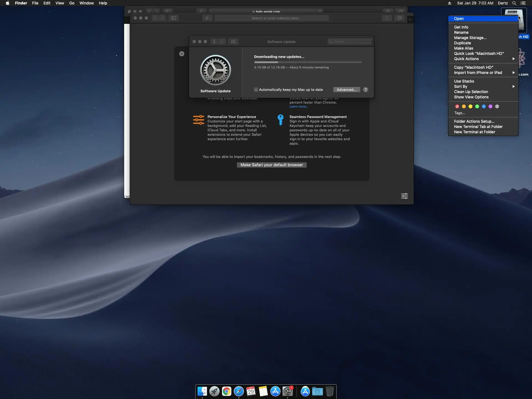
Task: Click the Advanced... button
Action: click(x=346, y=89)
